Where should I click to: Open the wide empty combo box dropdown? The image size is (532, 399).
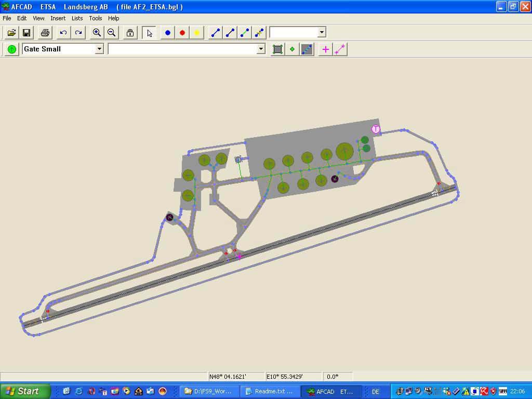pos(261,49)
